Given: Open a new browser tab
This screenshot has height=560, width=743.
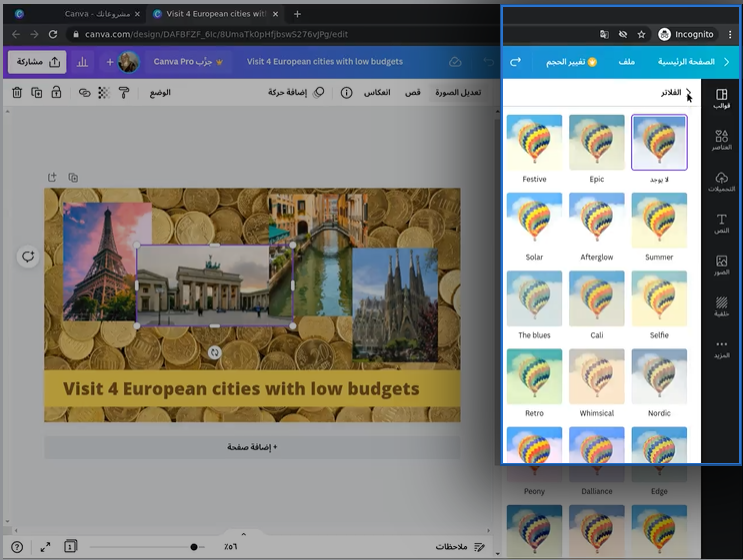Looking at the screenshot, I should (297, 14).
